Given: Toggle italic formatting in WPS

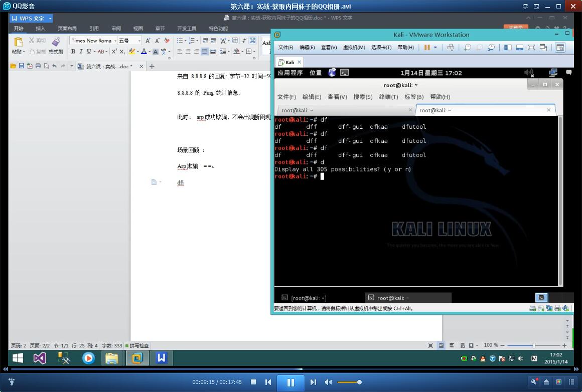Looking at the screenshot, I should point(81,52).
